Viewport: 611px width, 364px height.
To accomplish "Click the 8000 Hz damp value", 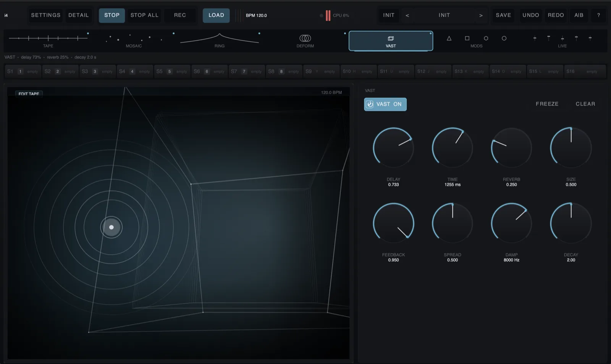I will [x=511, y=260].
